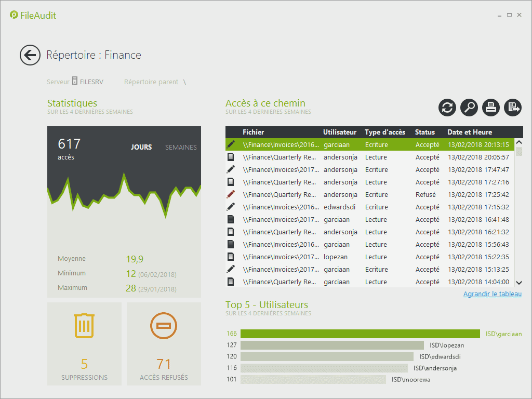Switch chart to JOURS view
The height and width of the screenshot is (399, 532).
141,147
